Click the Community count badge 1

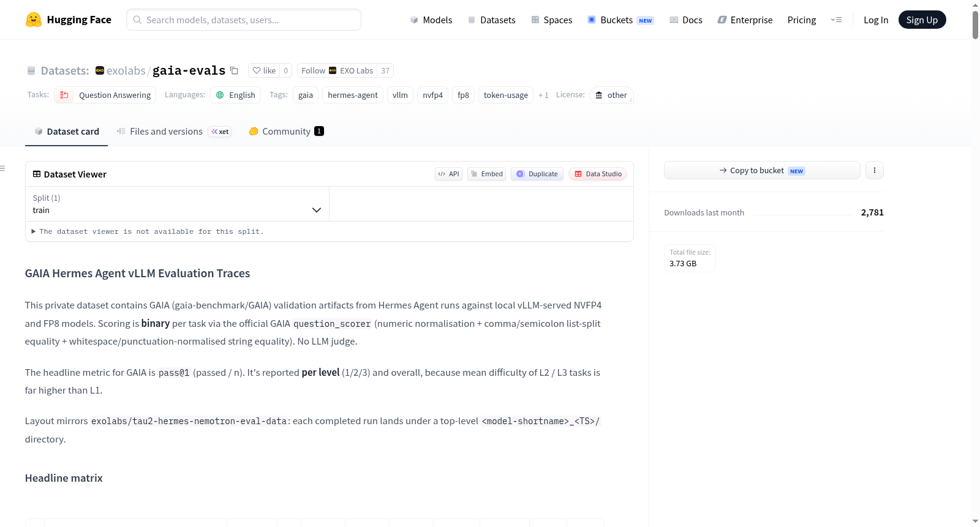point(319,131)
